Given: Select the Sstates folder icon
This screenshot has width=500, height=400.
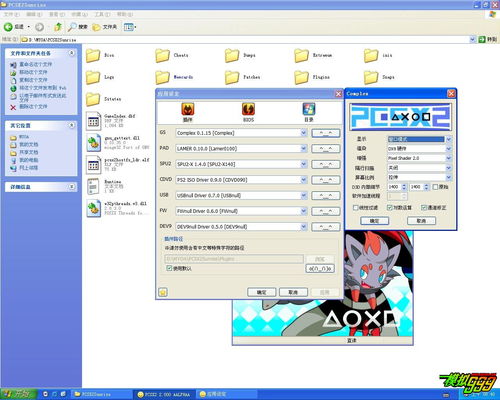Looking at the screenshot, I should pos(93,99).
